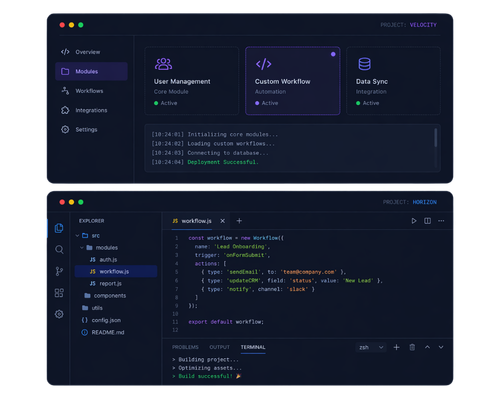
Task: Click the Integrations puzzle icon
Action: [x=65, y=110]
